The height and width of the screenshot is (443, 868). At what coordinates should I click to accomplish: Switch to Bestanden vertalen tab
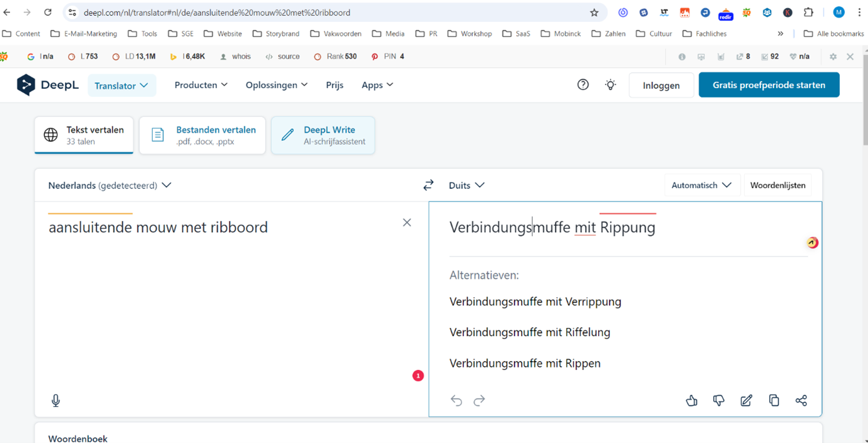tap(202, 135)
